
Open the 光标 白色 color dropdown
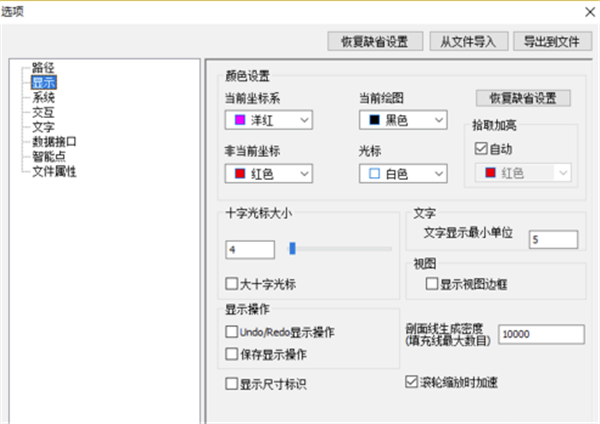click(402, 174)
